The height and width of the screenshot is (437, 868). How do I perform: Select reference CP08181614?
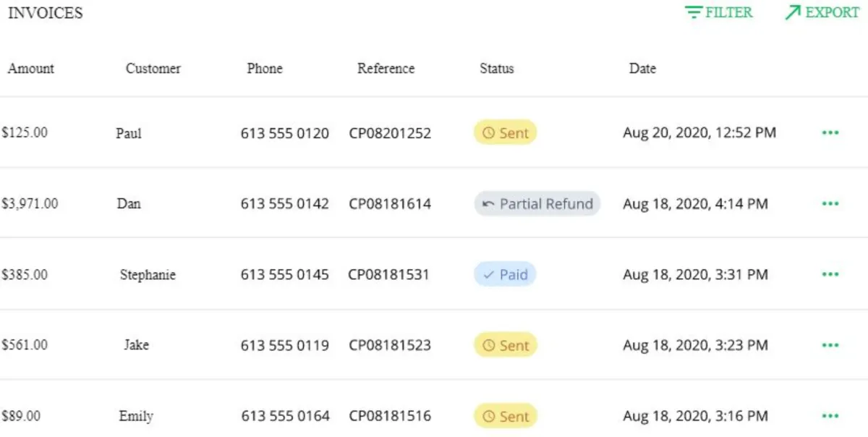[390, 204]
